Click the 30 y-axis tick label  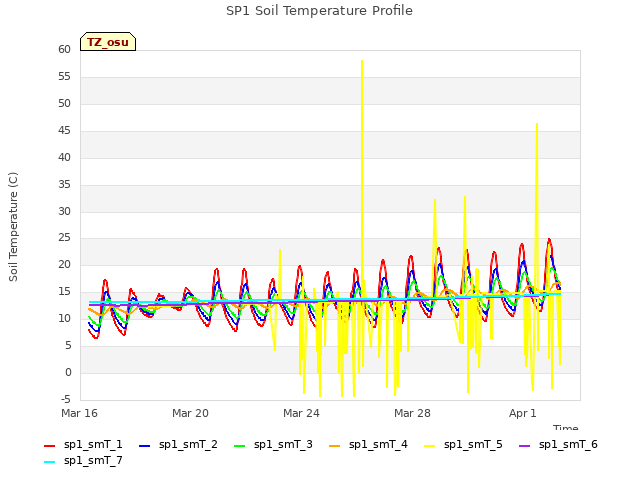[64, 211]
